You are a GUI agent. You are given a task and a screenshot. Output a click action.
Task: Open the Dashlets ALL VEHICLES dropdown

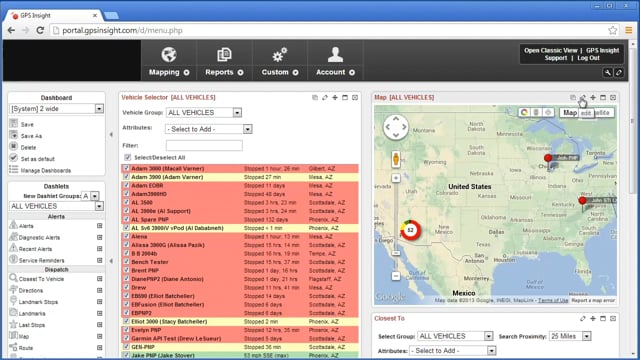tap(99, 206)
